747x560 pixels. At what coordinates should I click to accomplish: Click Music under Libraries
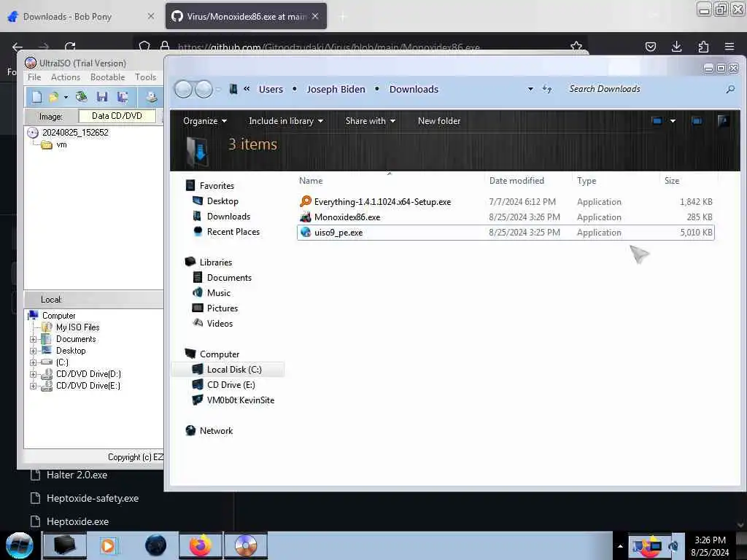click(x=219, y=293)
